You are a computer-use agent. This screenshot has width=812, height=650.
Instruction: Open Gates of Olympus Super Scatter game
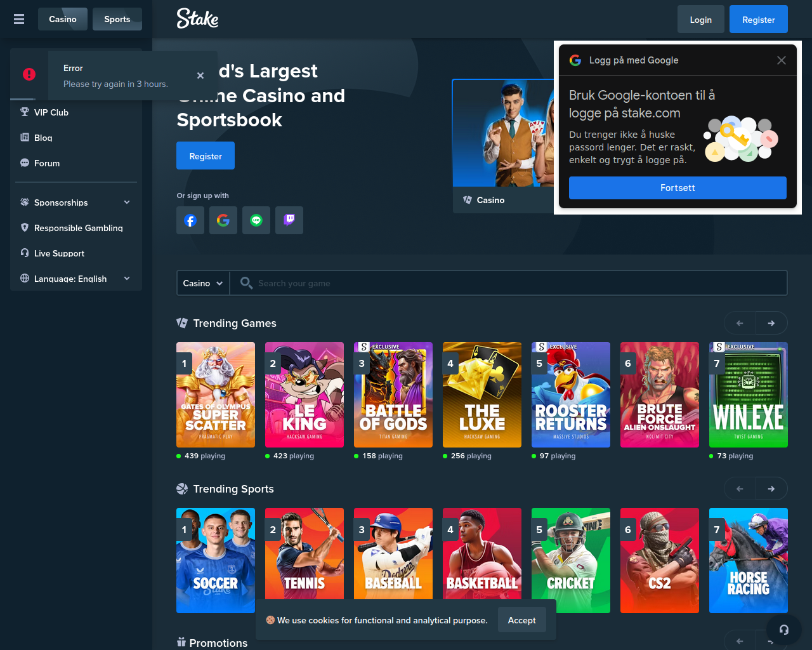point(216,395)
